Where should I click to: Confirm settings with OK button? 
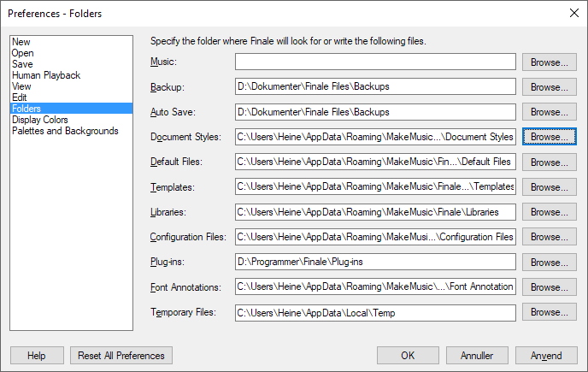pos(408,356)
